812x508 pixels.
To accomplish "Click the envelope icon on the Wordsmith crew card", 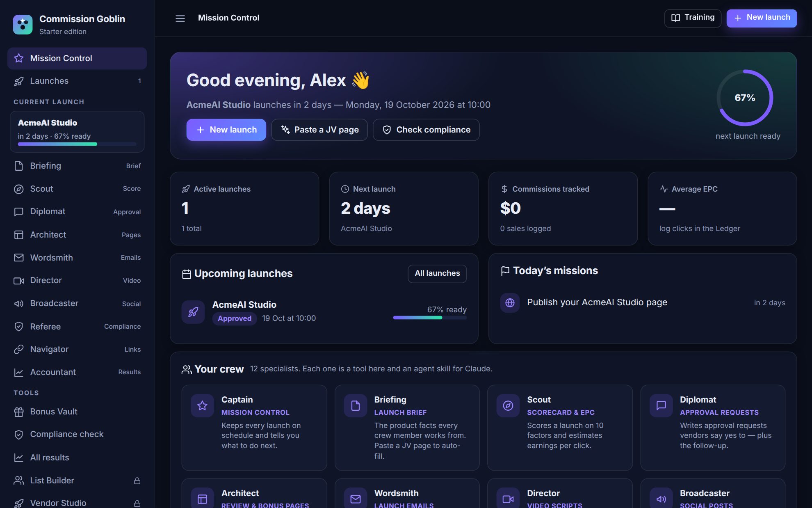I will pos(355,498).
